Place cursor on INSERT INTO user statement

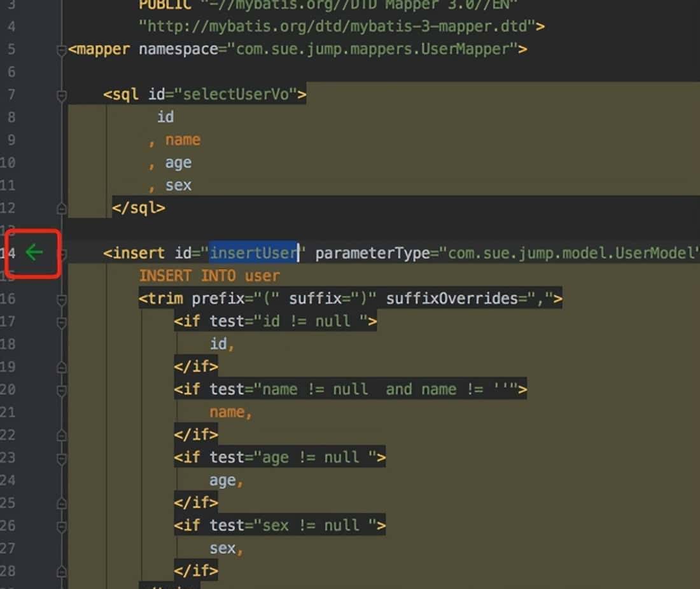pos(209,276)
